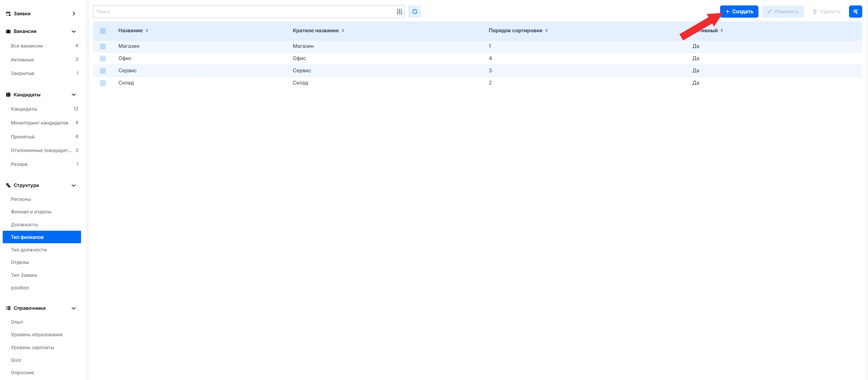Click the Справочники list icon
The image size is (868, 380).
[8, 308]
